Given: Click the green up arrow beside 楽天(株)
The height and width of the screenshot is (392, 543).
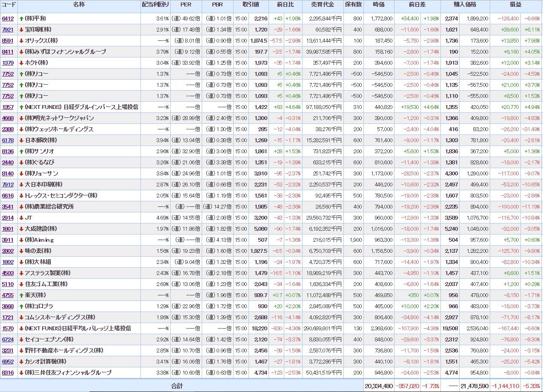Looking at the screenshot, I should [21, 295].
